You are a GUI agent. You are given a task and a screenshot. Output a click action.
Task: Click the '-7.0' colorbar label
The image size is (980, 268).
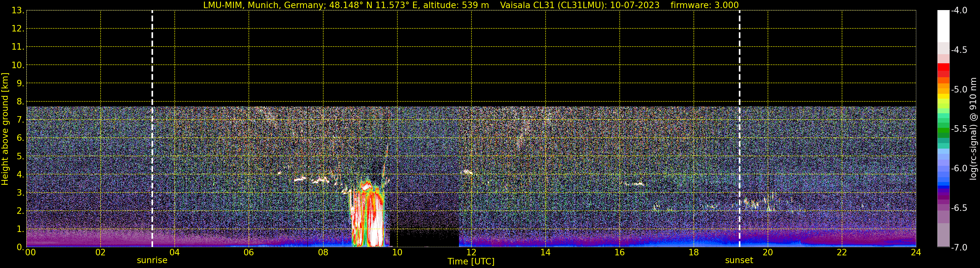coord(959,248)
